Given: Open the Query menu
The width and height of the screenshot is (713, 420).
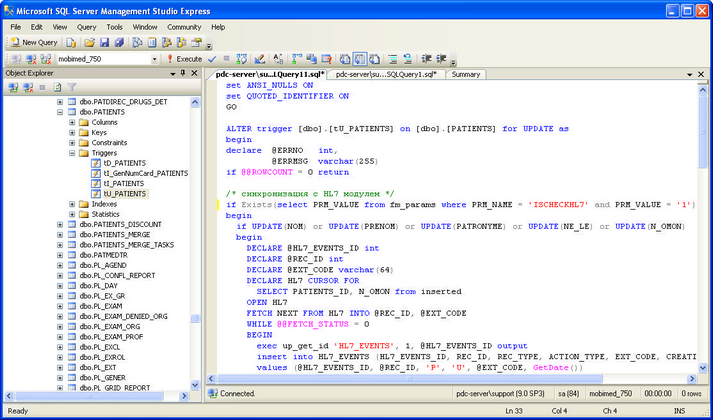Looking at the screenshot, I should (86, 27).
